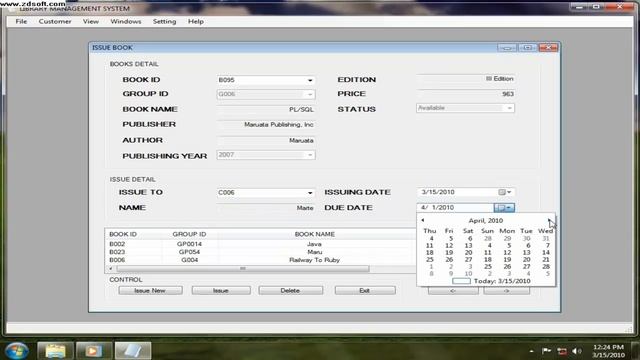Image resolution: width=640 pixels, height=360 pixels.
Task: Open the Windows Start menu
Action: tap(17, 350)
